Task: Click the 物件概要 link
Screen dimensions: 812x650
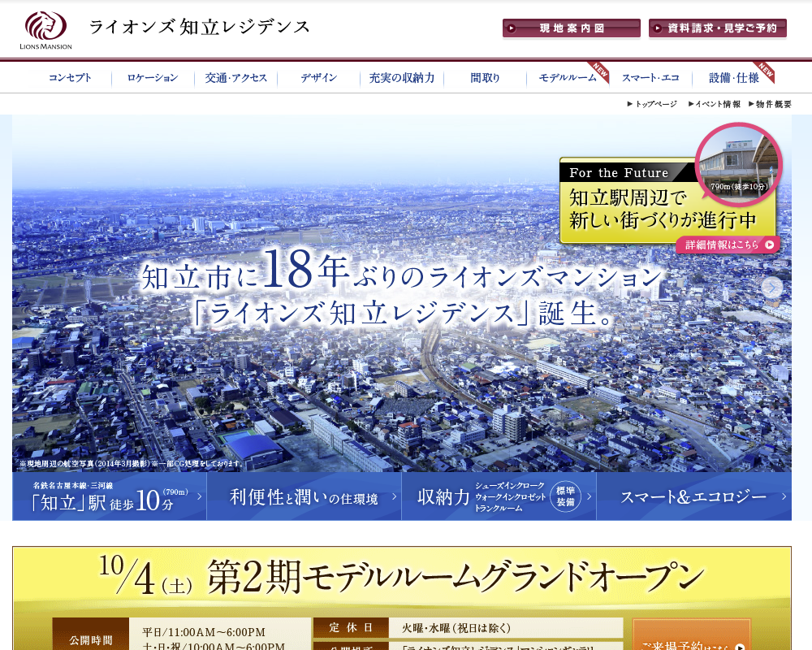Action: (770, 104)
